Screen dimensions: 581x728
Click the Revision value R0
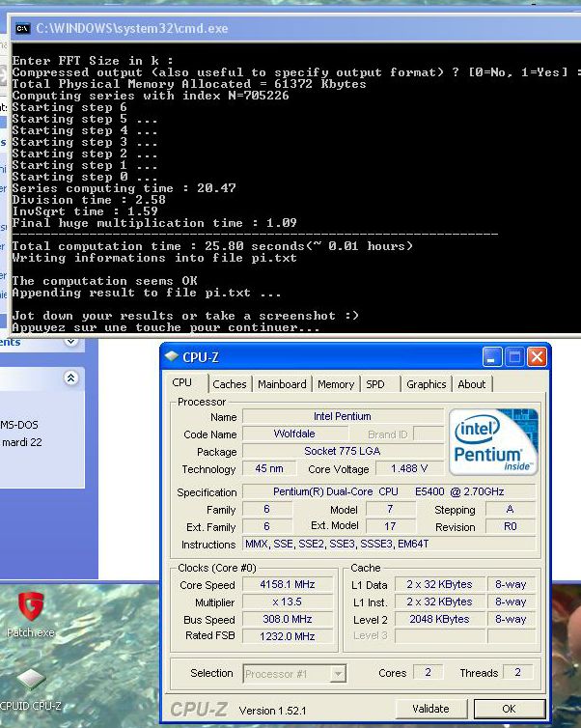(511, 526)
